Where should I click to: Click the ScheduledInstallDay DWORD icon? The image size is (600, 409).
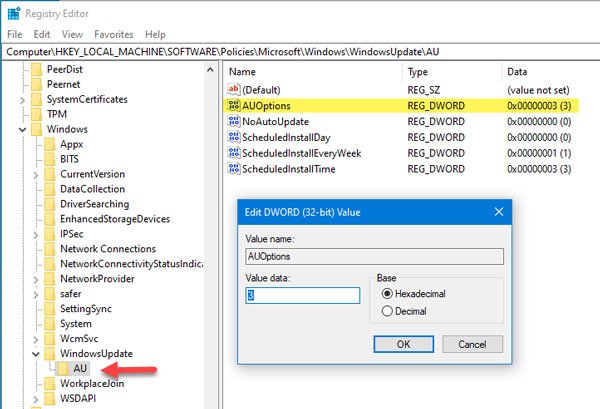(233, 137)
